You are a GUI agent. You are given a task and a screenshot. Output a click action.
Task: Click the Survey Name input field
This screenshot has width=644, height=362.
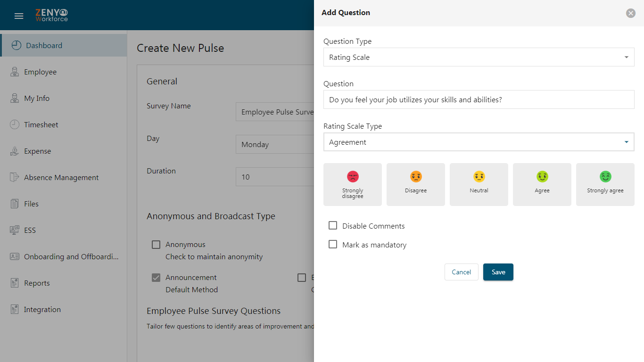(275, 112)
